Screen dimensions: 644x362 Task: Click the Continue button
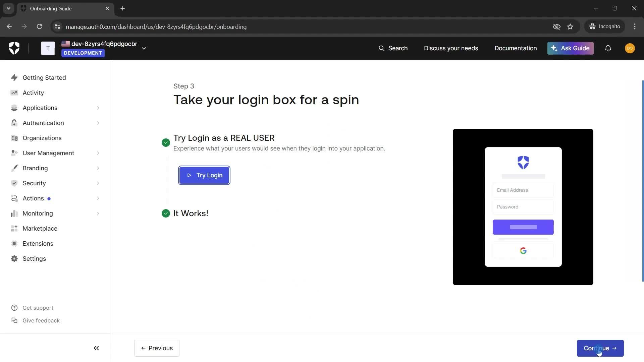(600, 348)
